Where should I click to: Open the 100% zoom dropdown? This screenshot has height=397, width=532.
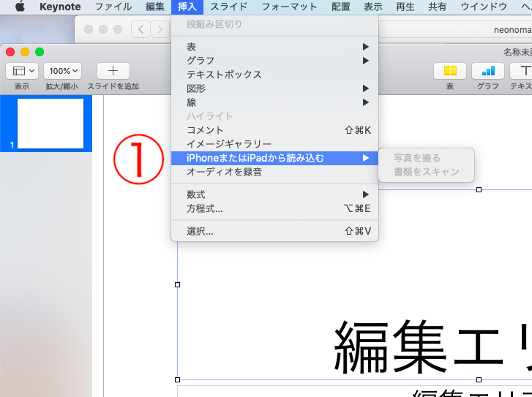tap(63, 71)
